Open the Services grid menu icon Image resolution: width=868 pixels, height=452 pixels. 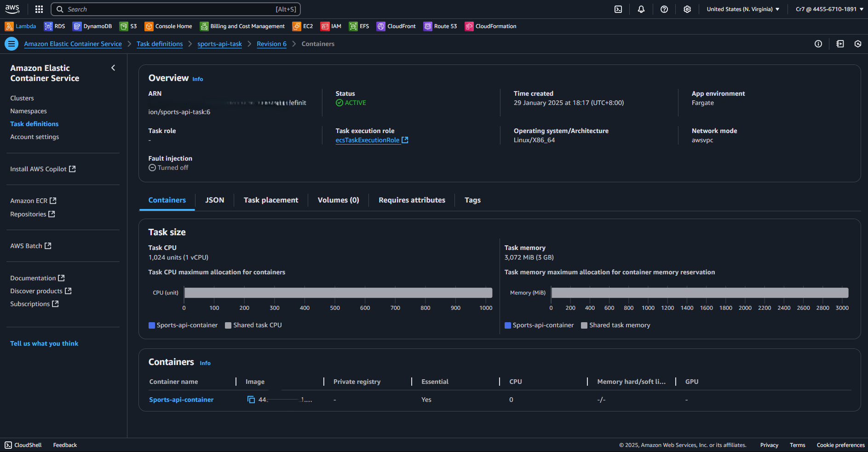(x=39, y=9)
